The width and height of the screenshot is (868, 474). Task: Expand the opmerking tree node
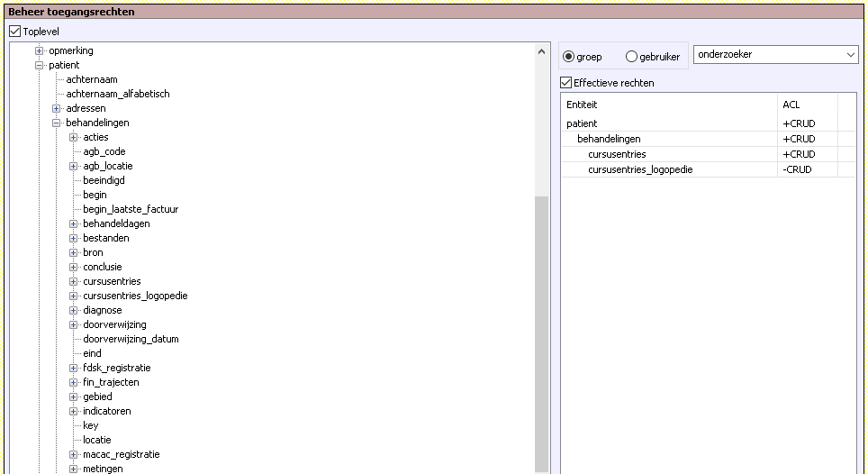click(40, 50)
